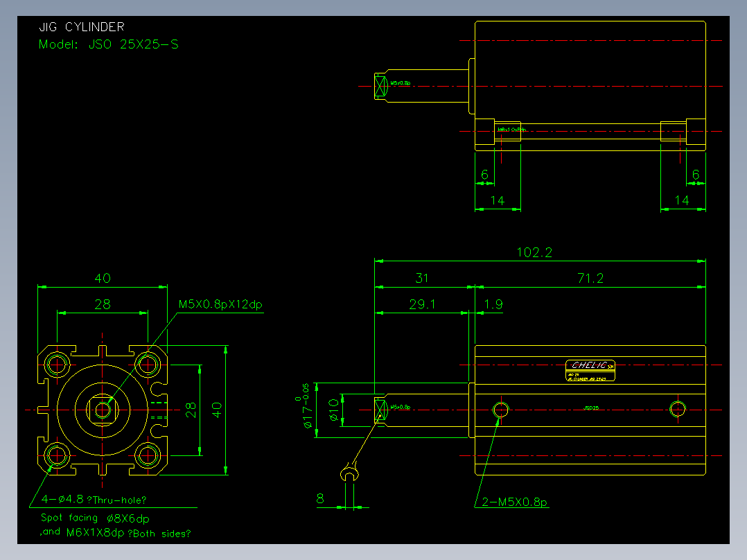
Task: Select right-hand 6 dimension in top view
Action: point(696,175)
